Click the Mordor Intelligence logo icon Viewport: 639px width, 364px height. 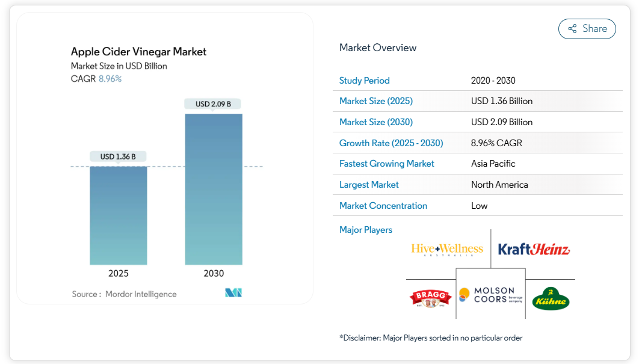pyautogui.click(x=233, y=293)
